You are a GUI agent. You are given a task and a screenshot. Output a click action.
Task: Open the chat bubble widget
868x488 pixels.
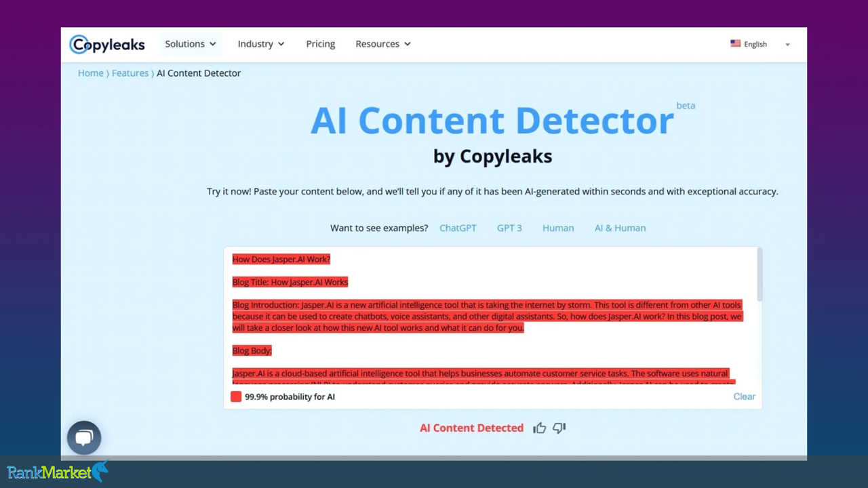[x=84, y=438]
